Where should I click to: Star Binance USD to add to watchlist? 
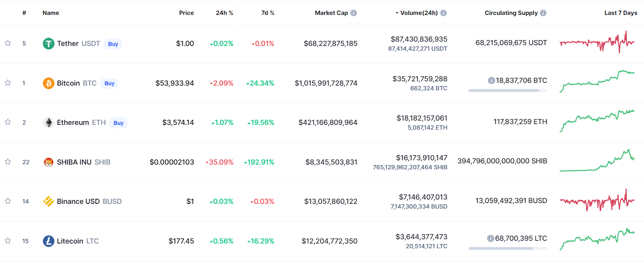click(x=8, y=201)
